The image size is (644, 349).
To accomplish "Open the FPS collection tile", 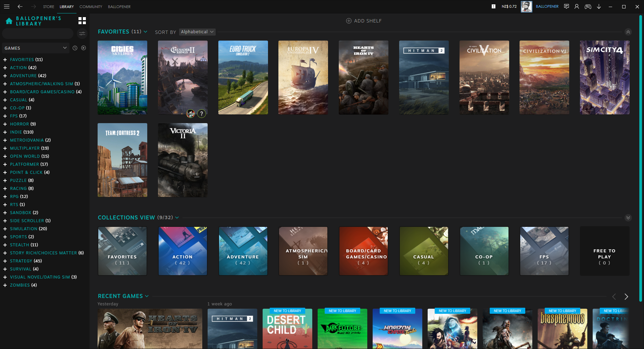I will 544,251.
